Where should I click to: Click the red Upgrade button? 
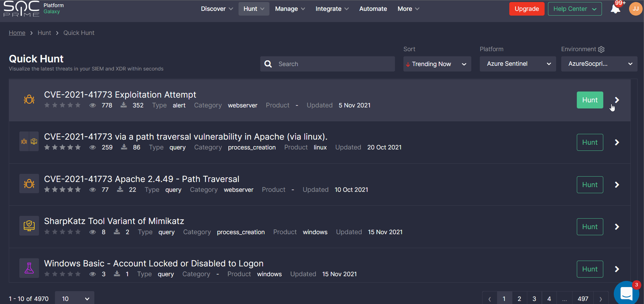(x=527, y=9)
